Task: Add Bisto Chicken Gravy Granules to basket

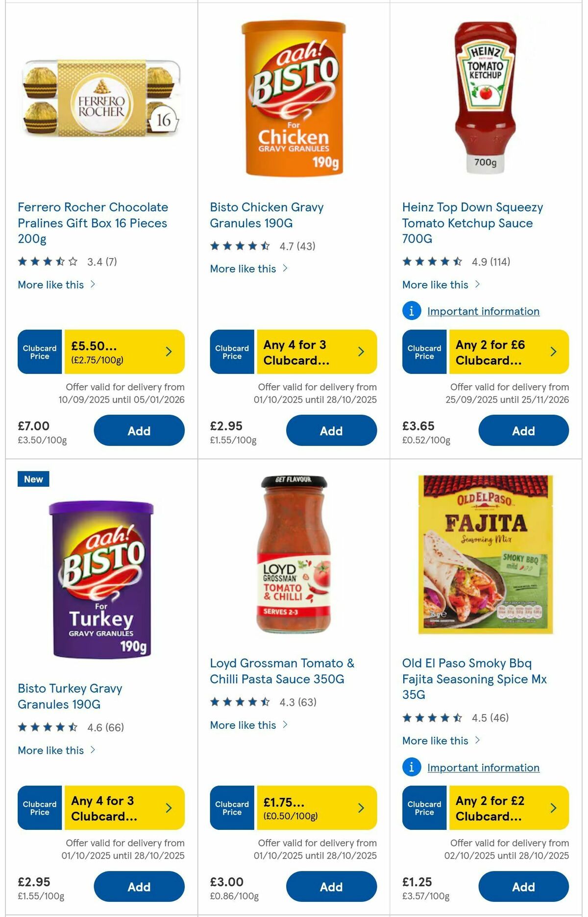Action: coord(332,430)
